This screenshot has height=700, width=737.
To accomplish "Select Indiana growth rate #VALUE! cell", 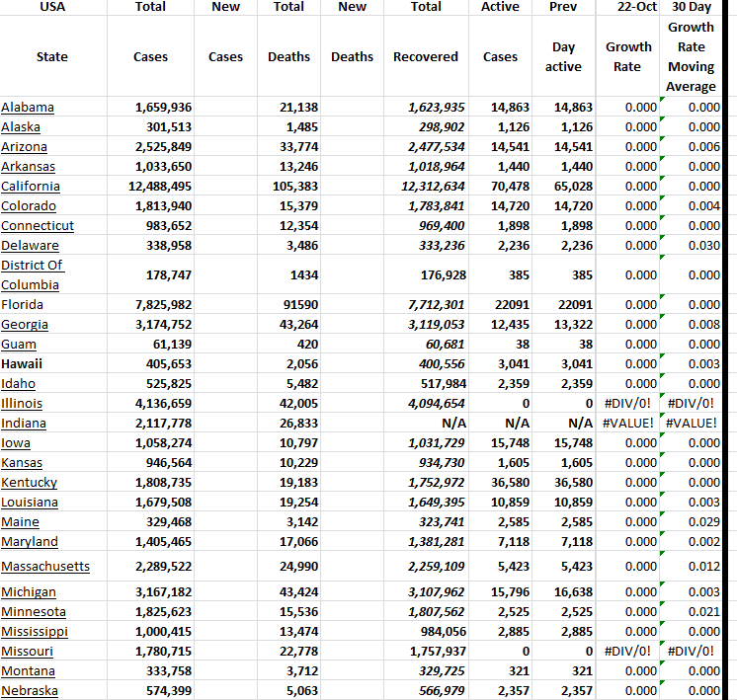I will (627, 424).
